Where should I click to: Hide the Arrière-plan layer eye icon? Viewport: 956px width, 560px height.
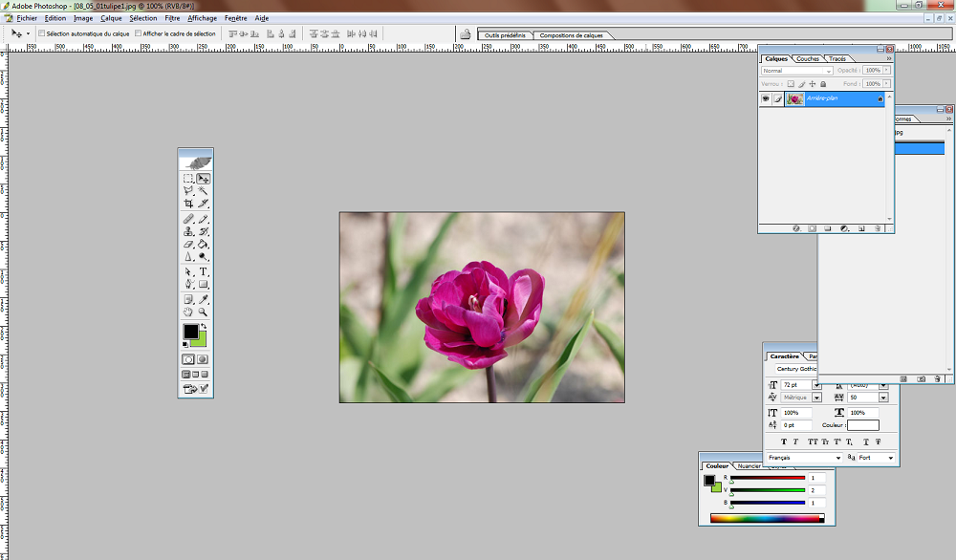click(x=766, y=98)
